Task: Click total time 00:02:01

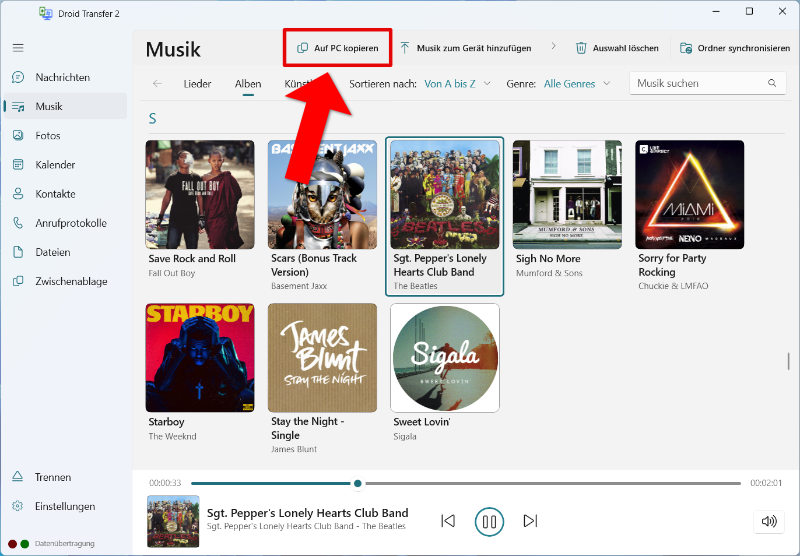Action: click(766, 483)
